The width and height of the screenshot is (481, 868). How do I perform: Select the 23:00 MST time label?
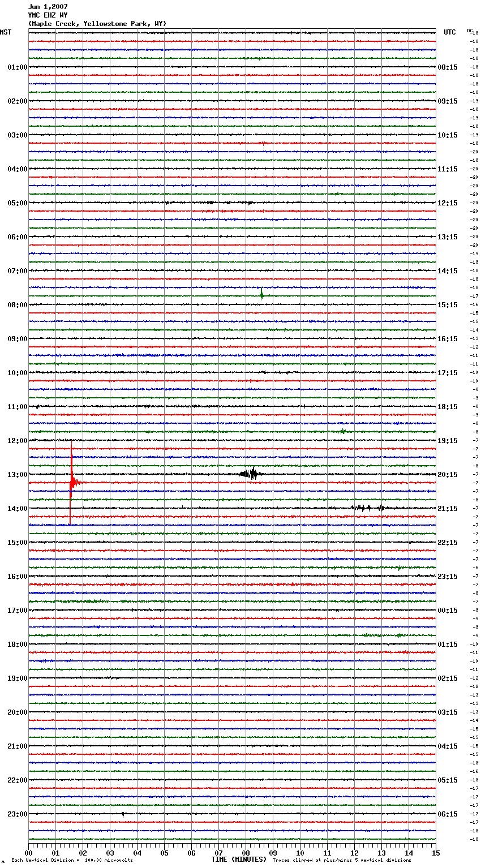pos(17,814)
